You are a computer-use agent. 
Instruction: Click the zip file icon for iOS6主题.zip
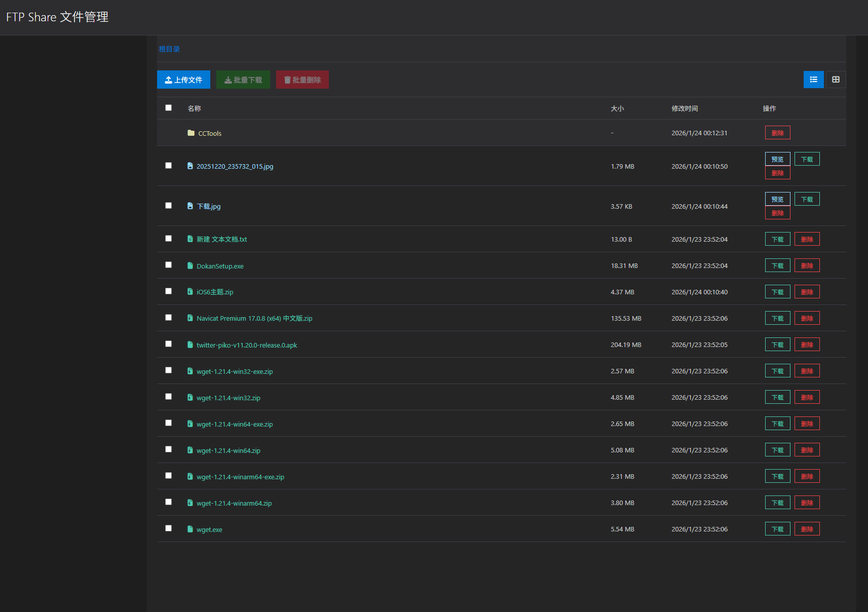(x=190, y=292)
